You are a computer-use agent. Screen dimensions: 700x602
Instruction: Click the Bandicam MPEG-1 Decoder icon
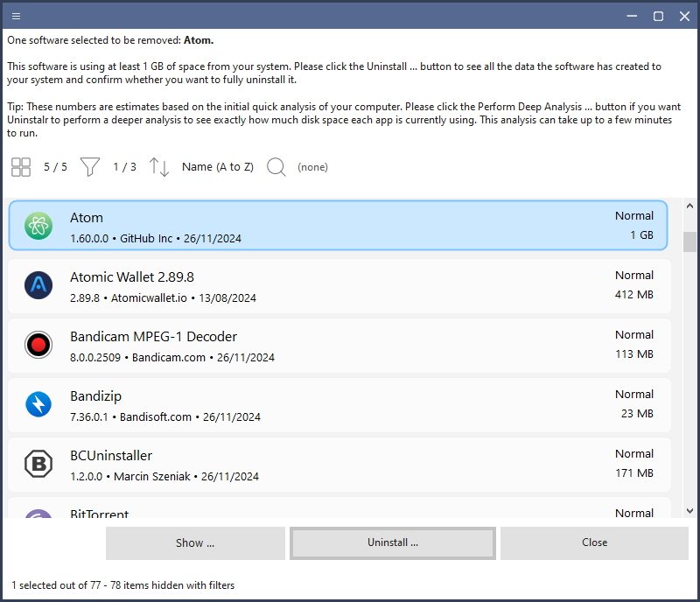point(38,345)
